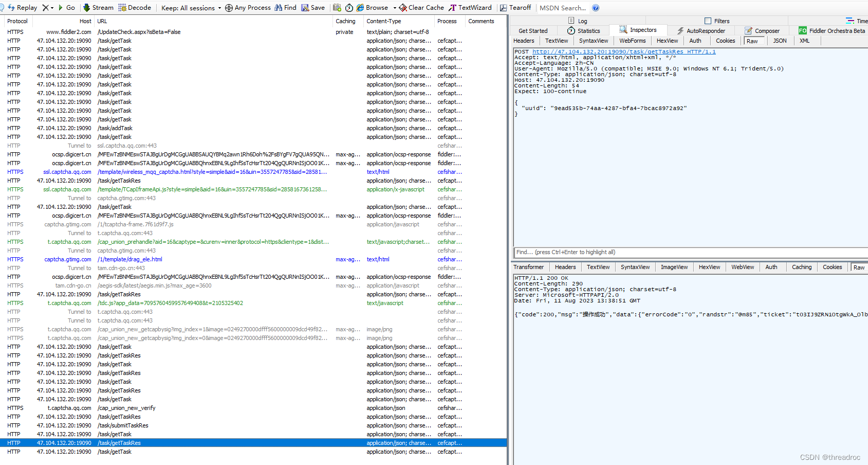Open the response SyntaxView tab
Image resolution: width=868 pixels, height=465 pixels.
pos(635,267)
